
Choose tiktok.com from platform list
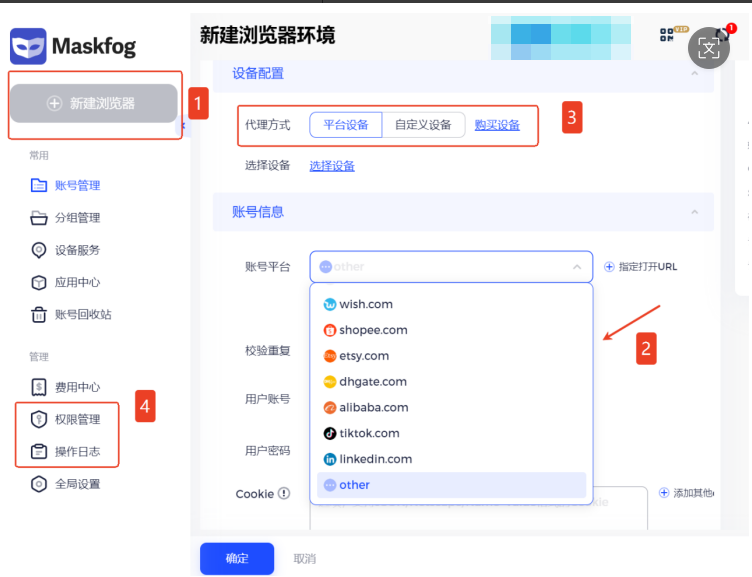368,433
